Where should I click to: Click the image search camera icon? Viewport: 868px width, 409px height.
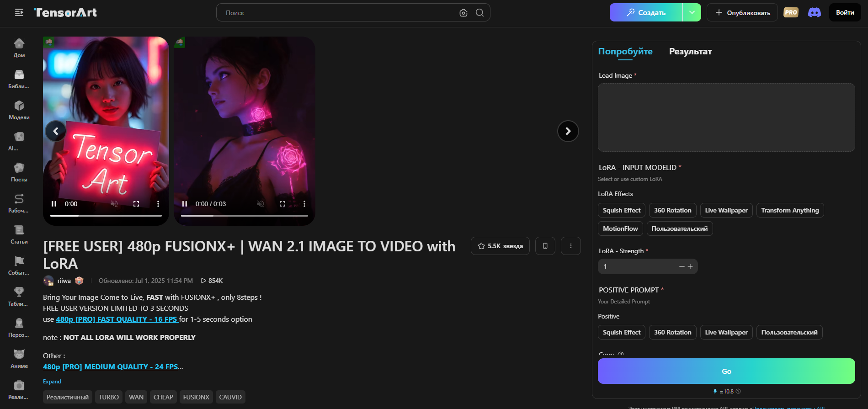pyautogui.click(x=463, y=13)
